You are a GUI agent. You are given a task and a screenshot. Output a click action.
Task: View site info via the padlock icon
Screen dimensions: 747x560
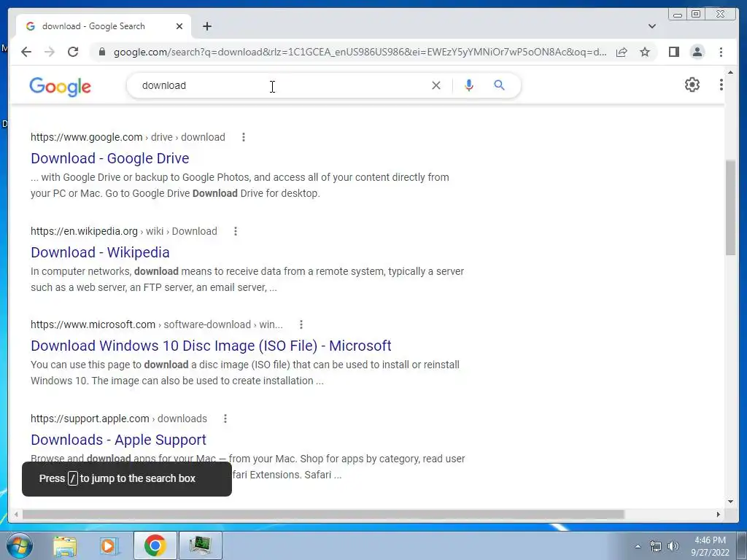point(102,52)
